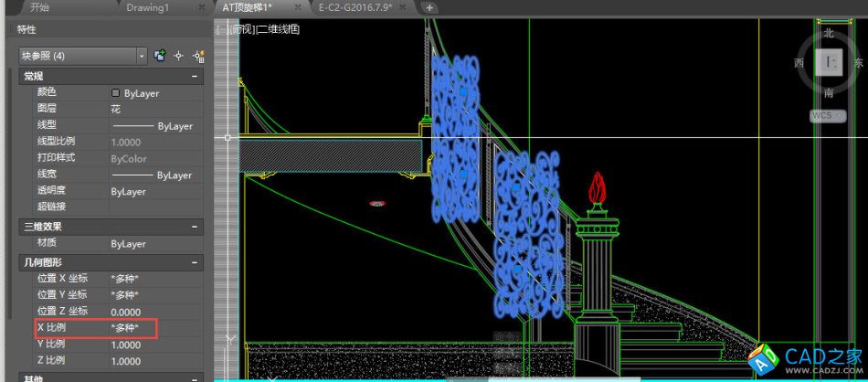868x382 pixels.
Task: Collapse the 常规 properties section
Action: click(x=195, y=77)
